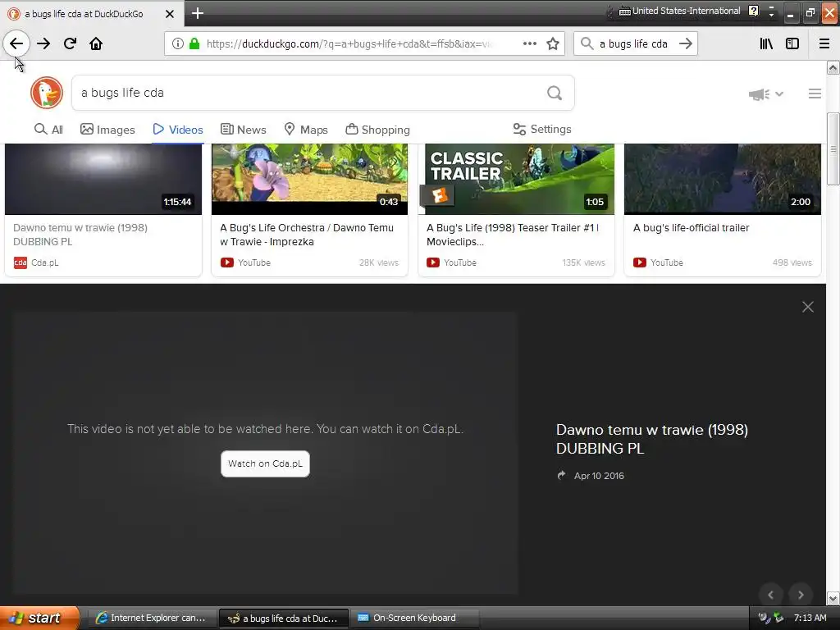
Task: Share the video using the arrow beside Apr 10 2016
Action: click(x=561, y=475)
